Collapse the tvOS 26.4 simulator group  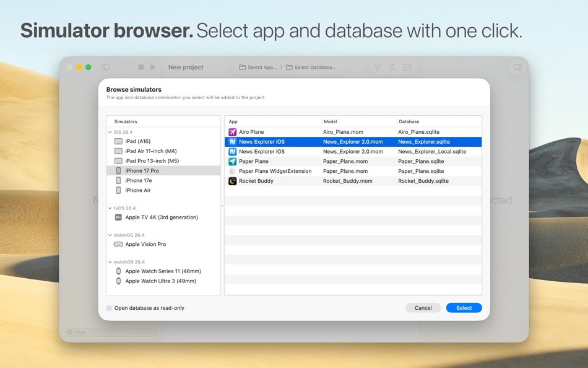click(110, 208)
